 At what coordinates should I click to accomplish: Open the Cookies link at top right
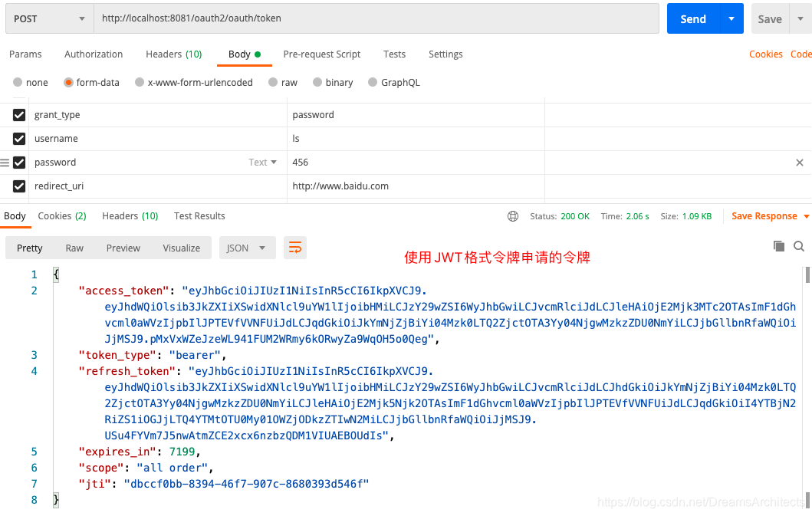coord(766,54)
